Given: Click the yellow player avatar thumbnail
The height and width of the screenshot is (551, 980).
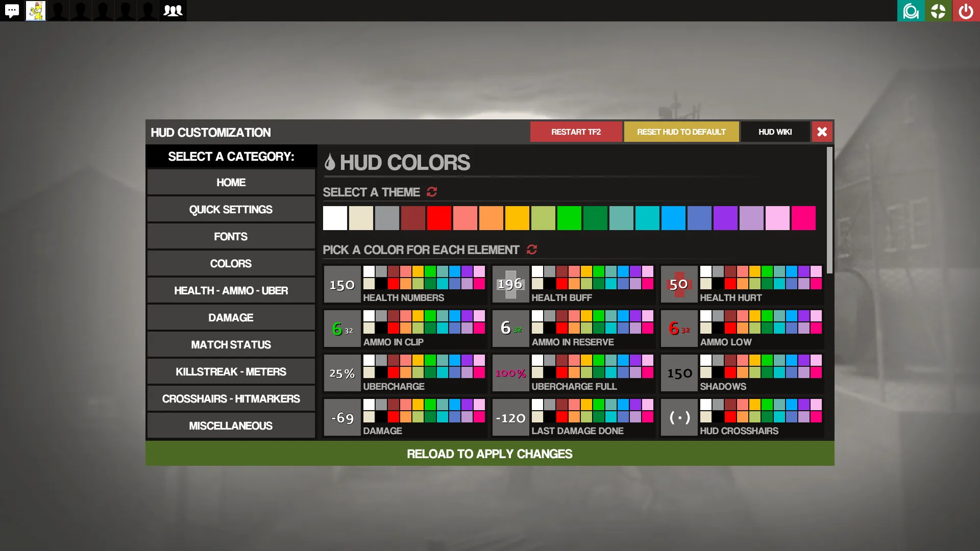Looking at the screenshot, I should tap(36, 11).
